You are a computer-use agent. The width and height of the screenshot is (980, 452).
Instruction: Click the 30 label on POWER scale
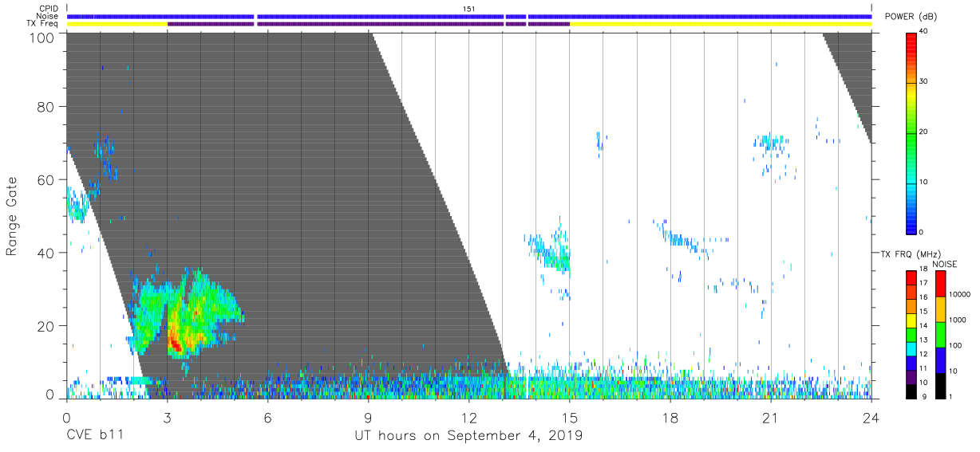click(924, 81)
